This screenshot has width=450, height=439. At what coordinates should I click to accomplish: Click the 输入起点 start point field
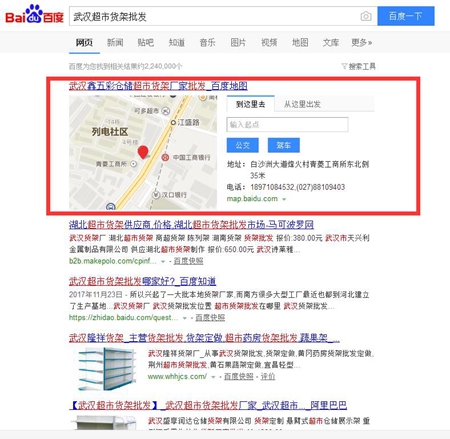(x=287, y=125)
